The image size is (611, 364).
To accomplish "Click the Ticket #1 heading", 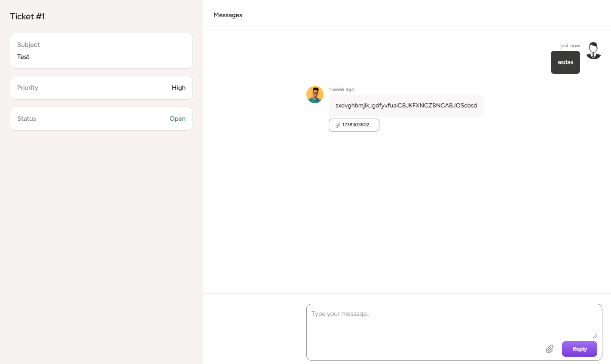I will 27,16.
